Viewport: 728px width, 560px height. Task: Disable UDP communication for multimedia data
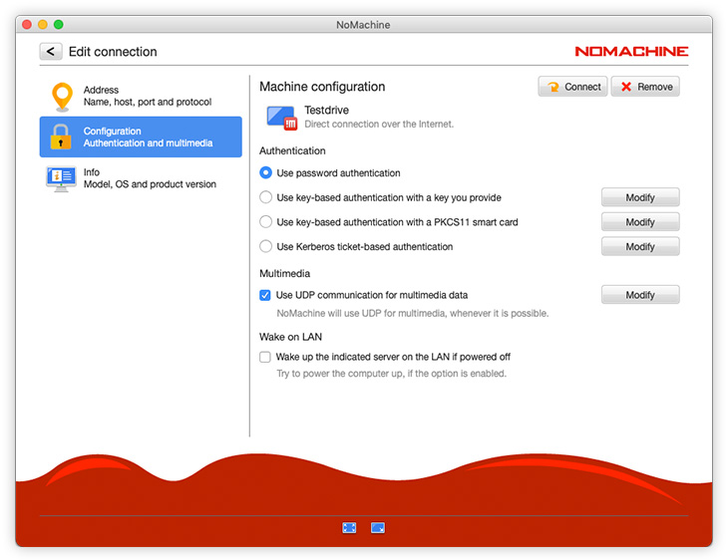pyautogui.click(x=265, y=295)
